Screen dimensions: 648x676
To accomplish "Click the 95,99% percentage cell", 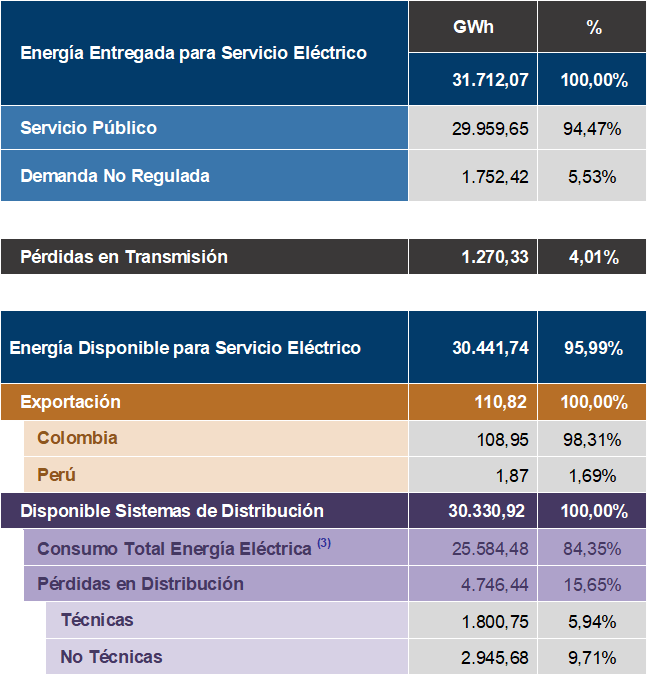I will 594,348.
